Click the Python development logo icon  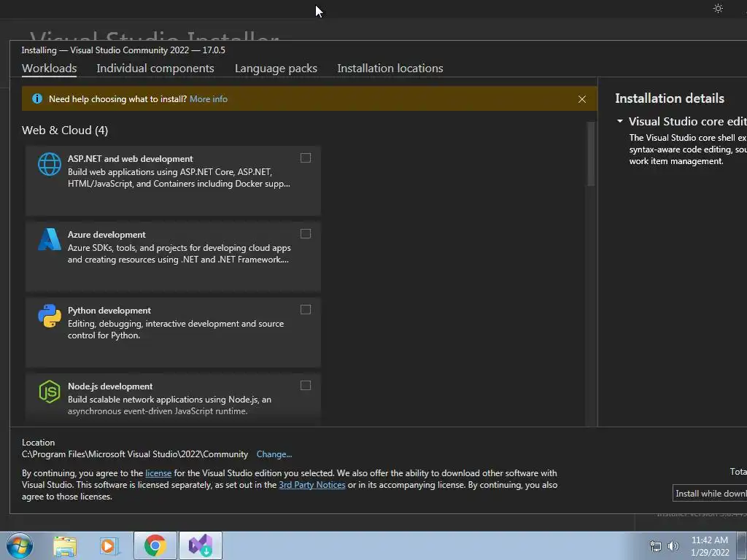click(x=50, y=316)
